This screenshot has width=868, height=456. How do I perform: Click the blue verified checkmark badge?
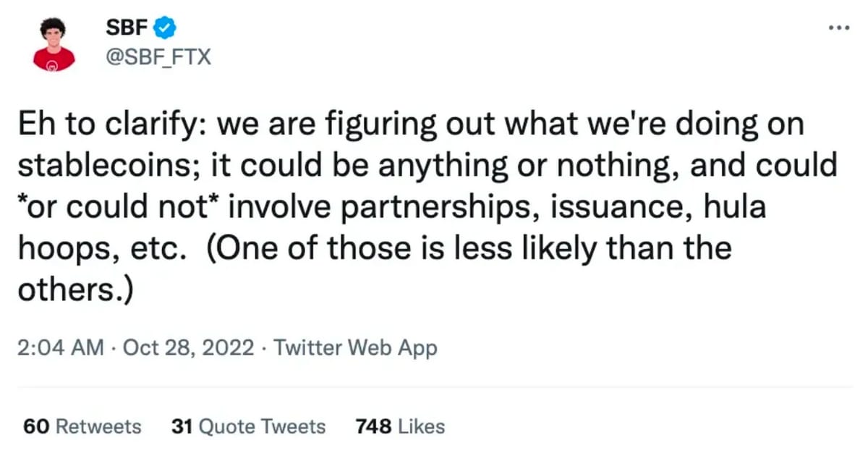click(167, 28)
